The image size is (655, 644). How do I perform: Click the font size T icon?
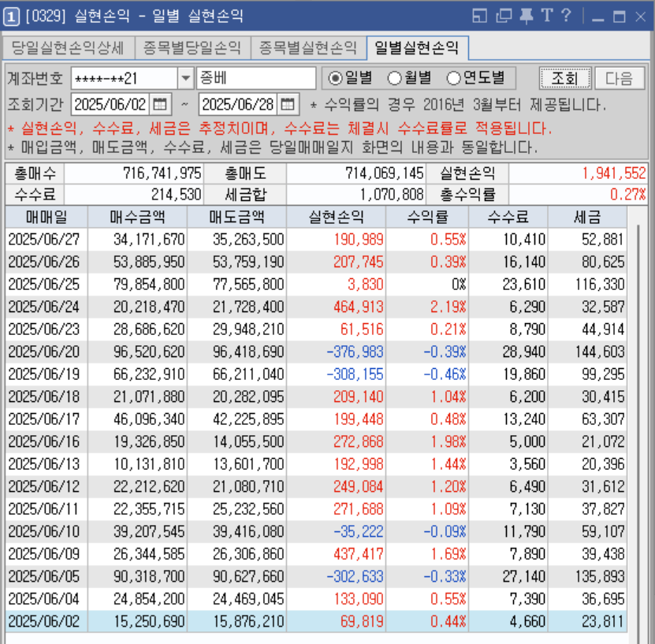[545, 16]
